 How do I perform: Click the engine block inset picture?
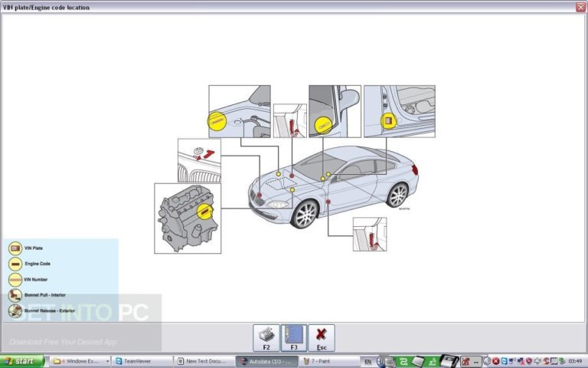(x=188, y=218)
